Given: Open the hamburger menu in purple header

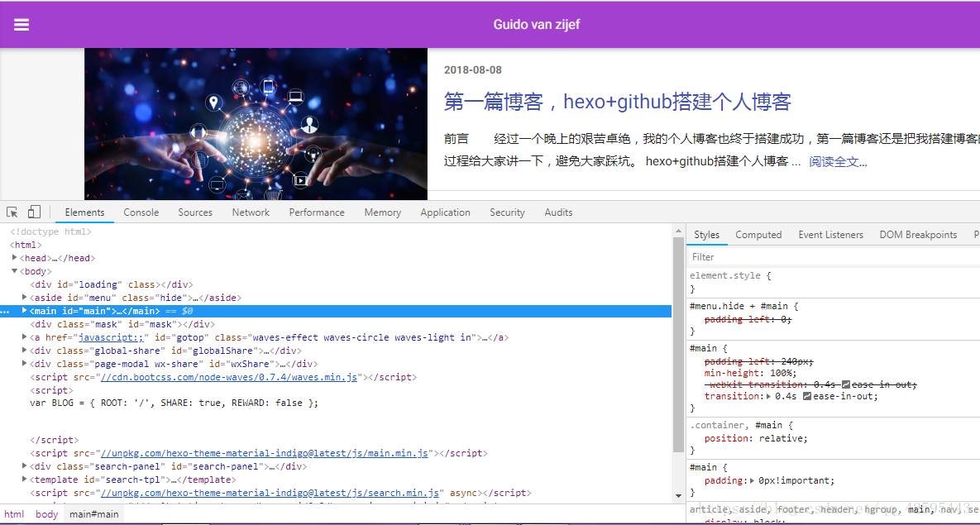Looking at the screenshot, I should click(x=22, y=24).
